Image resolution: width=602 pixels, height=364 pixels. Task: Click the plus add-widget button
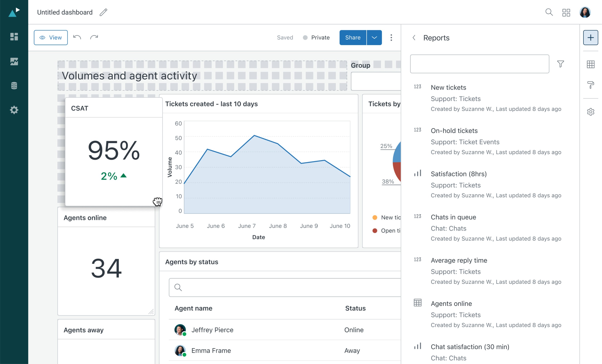point(590,38)
